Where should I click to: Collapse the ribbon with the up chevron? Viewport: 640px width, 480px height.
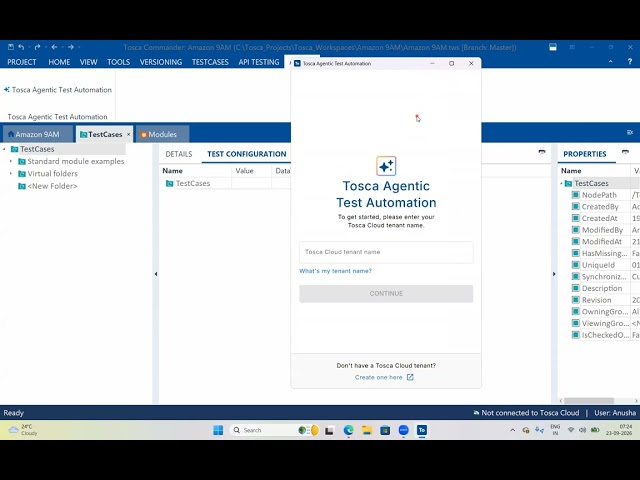(611, 61)
